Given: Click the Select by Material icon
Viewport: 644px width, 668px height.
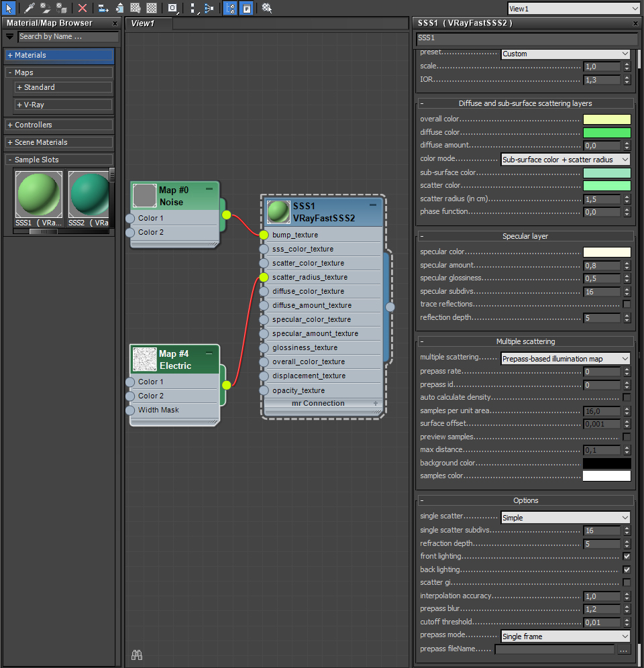Looking at the screenshot, I should coord(267,7).
